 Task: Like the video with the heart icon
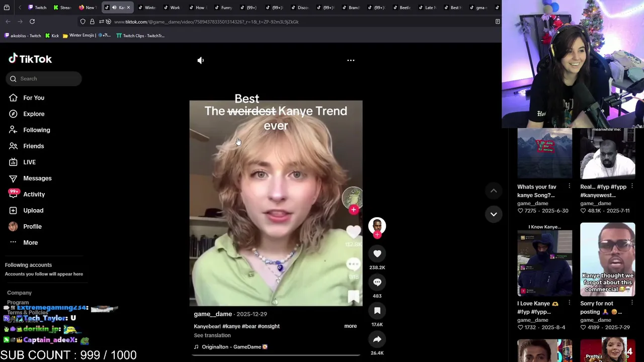click(x=377, y=254)
